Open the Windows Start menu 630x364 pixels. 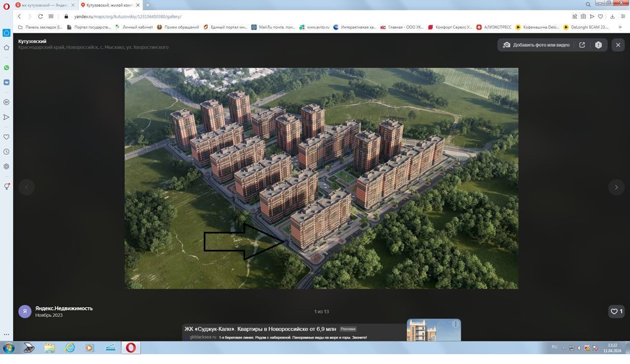[8, 348]
